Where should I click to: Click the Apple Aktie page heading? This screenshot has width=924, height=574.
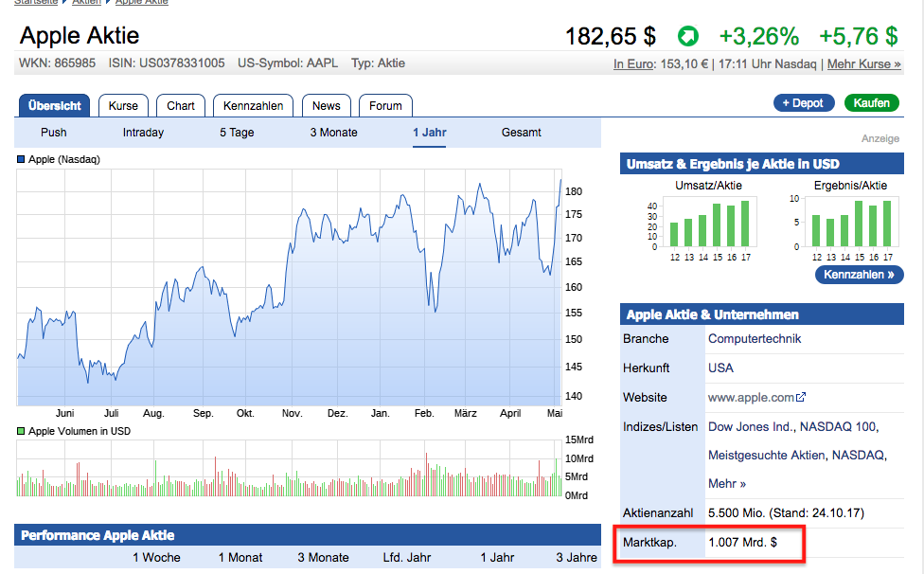(x=80, y=36)
